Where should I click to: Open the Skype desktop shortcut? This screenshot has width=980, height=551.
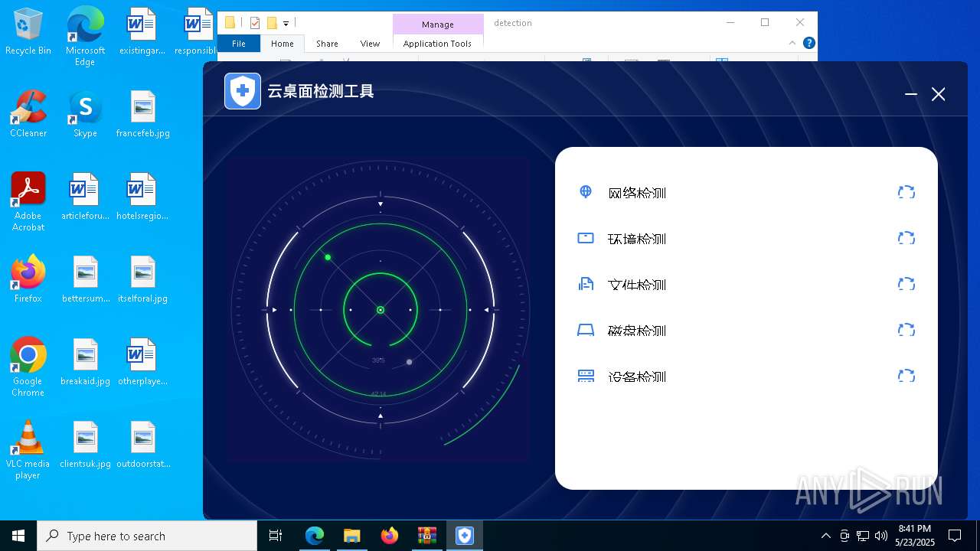point(85,113)
